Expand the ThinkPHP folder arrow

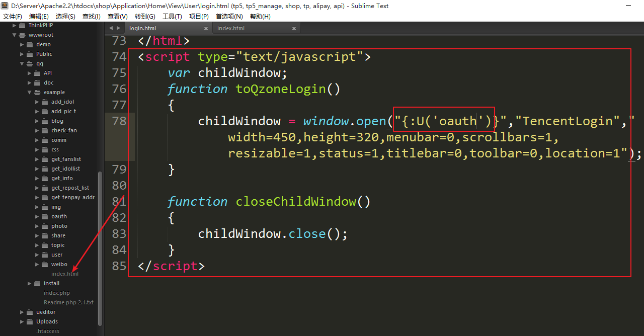click(x=15, y=25)
